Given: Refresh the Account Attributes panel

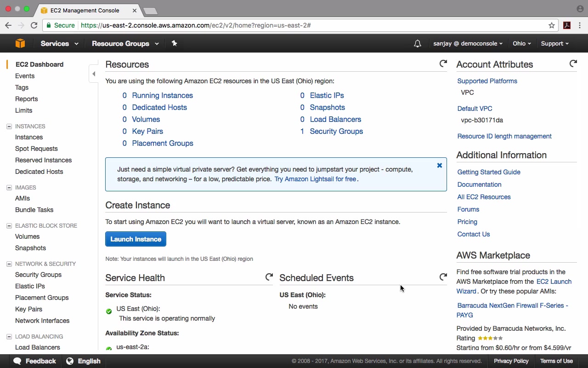Looking at the screenshot, I should 573,63.
